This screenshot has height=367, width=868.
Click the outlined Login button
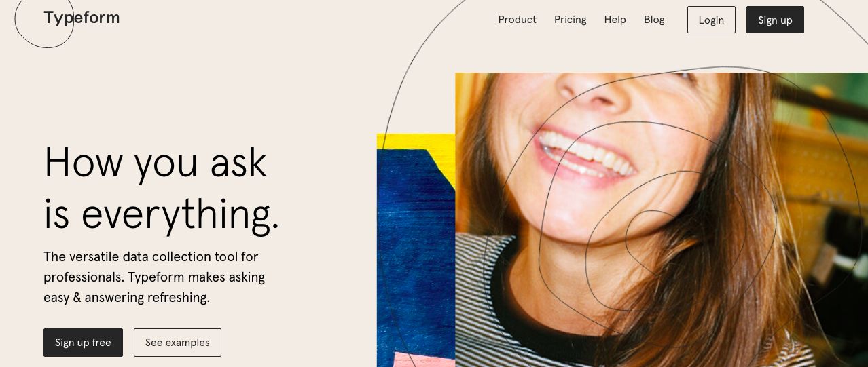tap(711, 20)
